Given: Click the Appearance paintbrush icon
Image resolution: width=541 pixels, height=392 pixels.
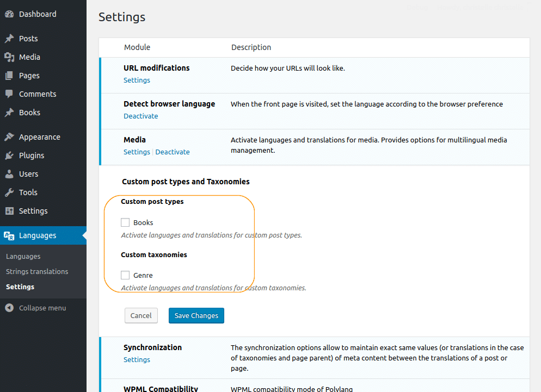Looking at the screenshot, I should tap(9, 137).
